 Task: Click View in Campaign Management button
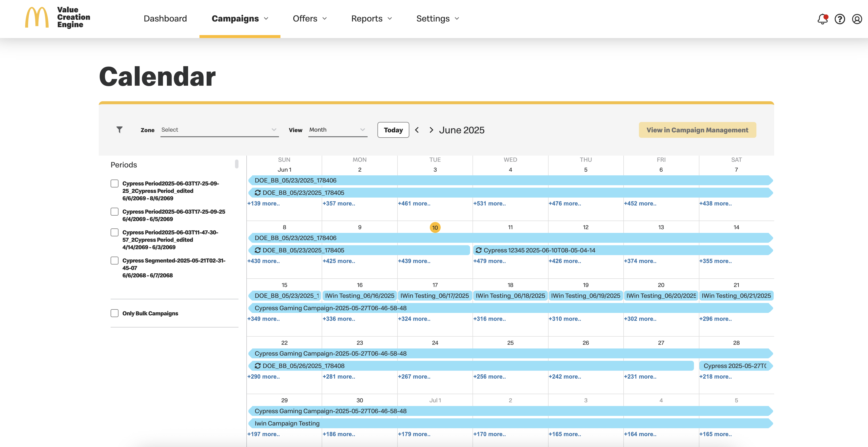(697, 130)
